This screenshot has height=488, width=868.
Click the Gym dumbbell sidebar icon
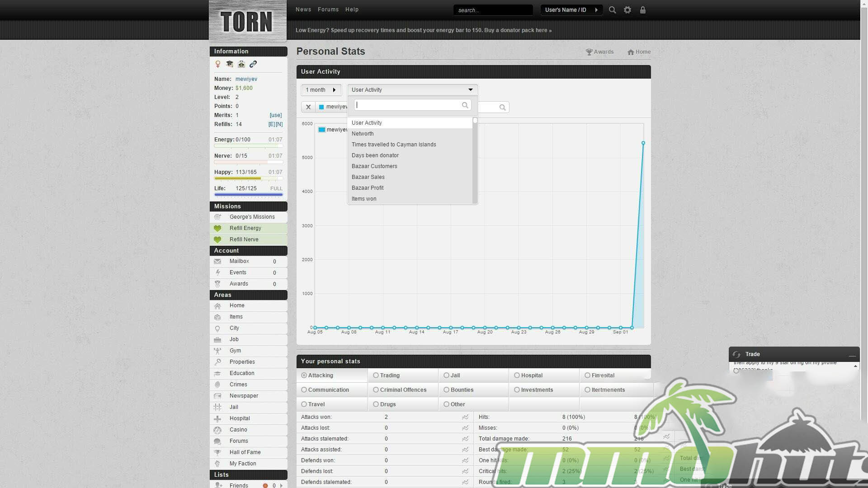[217, 351]
